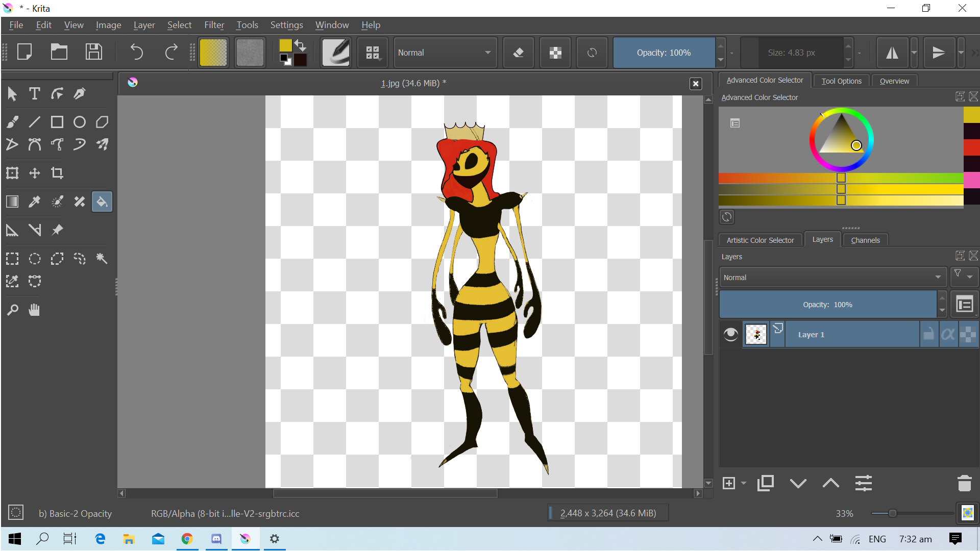
Task: Hide Layer 1 with eye icon
Action: pyautogui.click(x=731, y=335)
